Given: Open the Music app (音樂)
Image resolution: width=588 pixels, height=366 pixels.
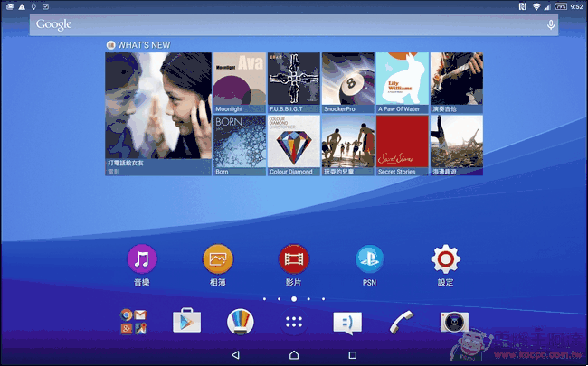Looking at the screenshot, I should point(142,259).
